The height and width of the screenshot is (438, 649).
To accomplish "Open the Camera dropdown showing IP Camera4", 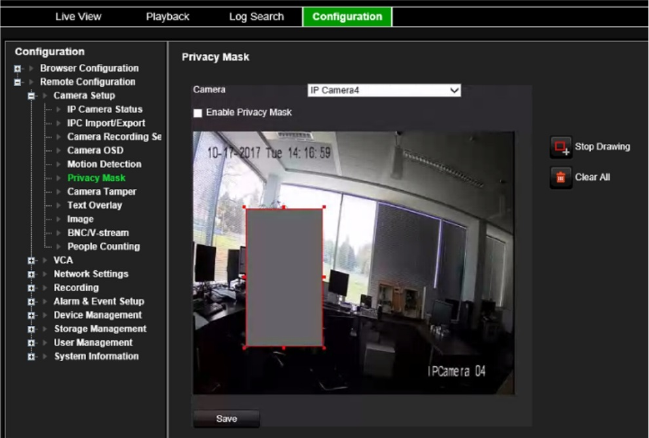I will 384,90.
